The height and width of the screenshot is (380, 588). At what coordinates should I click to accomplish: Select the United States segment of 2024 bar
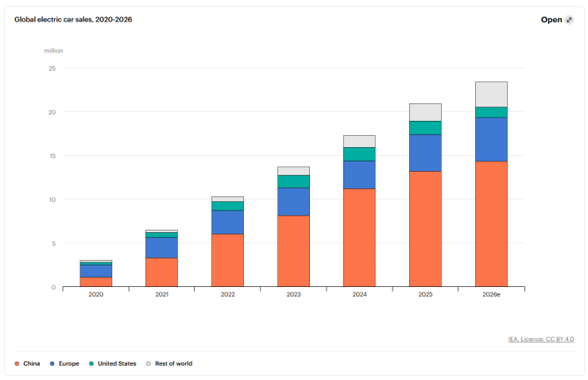pos(359,154)
